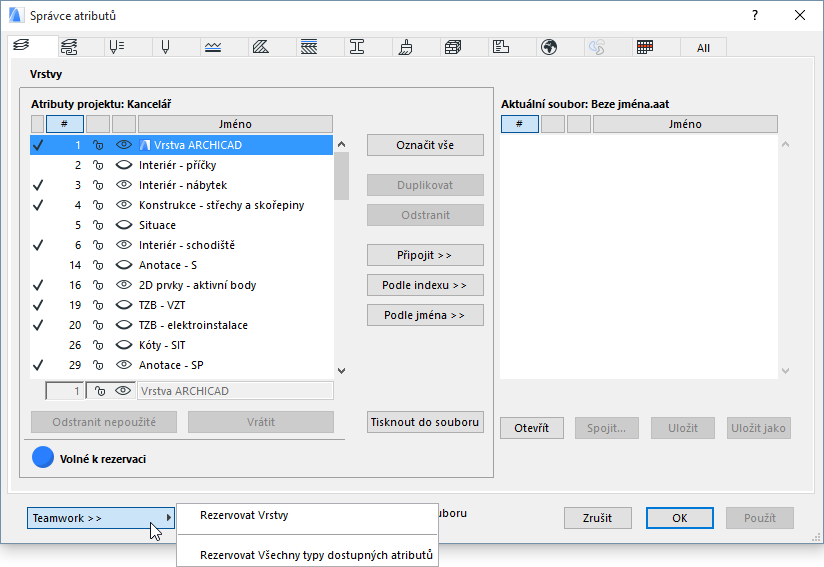This screenshot has width=824, height=567.
Task: Toggle visibility of Vrstva ARCHICAD layer
Action: pos(124,145)
